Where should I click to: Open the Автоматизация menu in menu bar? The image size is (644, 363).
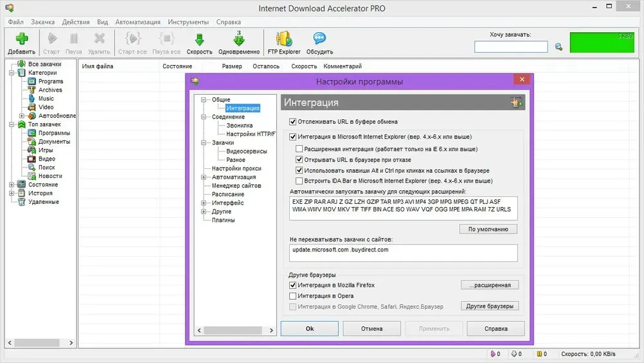click(x=138, y=22)
